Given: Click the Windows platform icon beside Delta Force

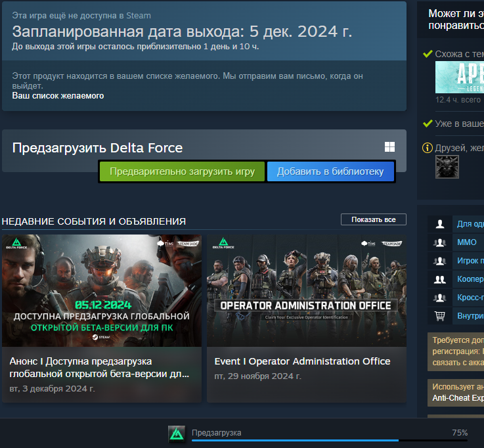Looking at the screenshot, I should [x=389, y=147].
